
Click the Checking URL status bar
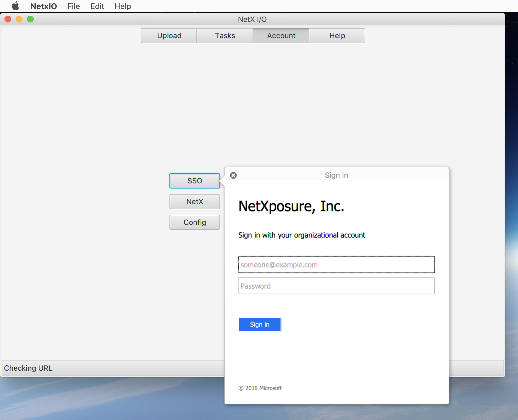pyautogui.click(x=112, y=368)
